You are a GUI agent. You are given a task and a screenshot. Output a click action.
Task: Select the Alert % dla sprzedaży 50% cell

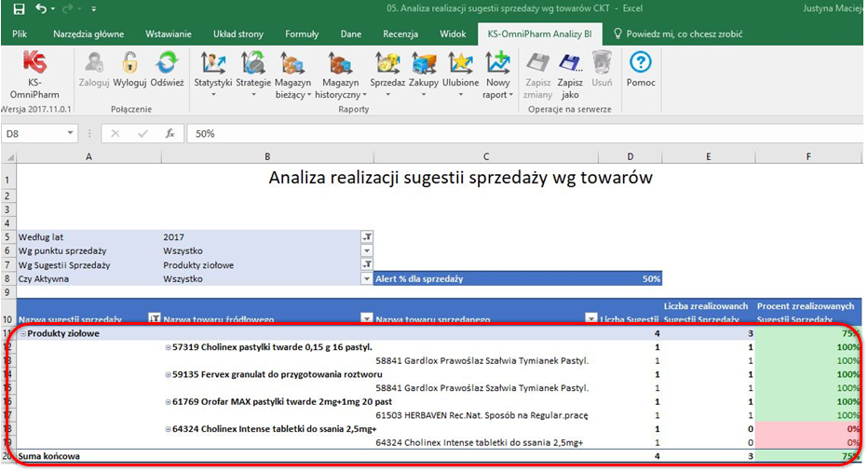point(630,278)
